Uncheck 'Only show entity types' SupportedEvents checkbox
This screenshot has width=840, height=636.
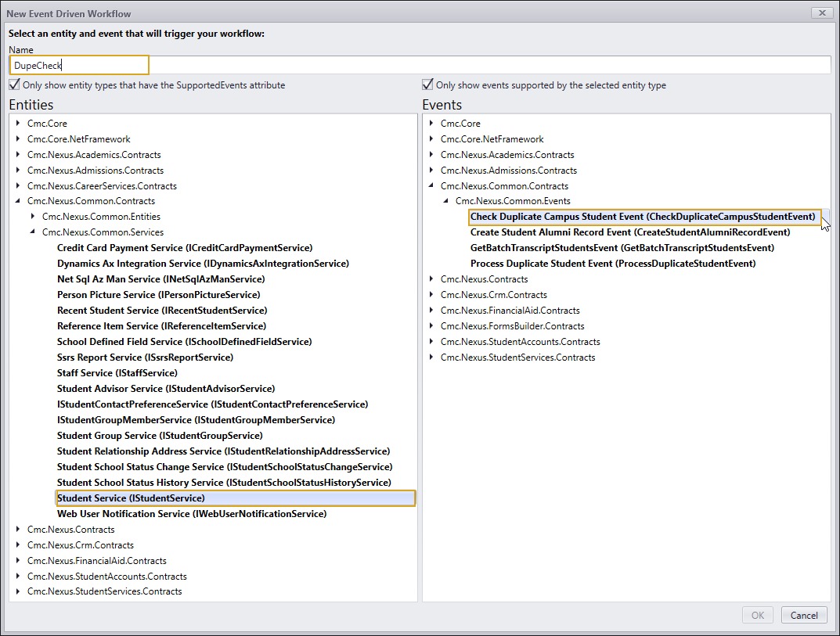pyautogui.click(x=14, y=84)
